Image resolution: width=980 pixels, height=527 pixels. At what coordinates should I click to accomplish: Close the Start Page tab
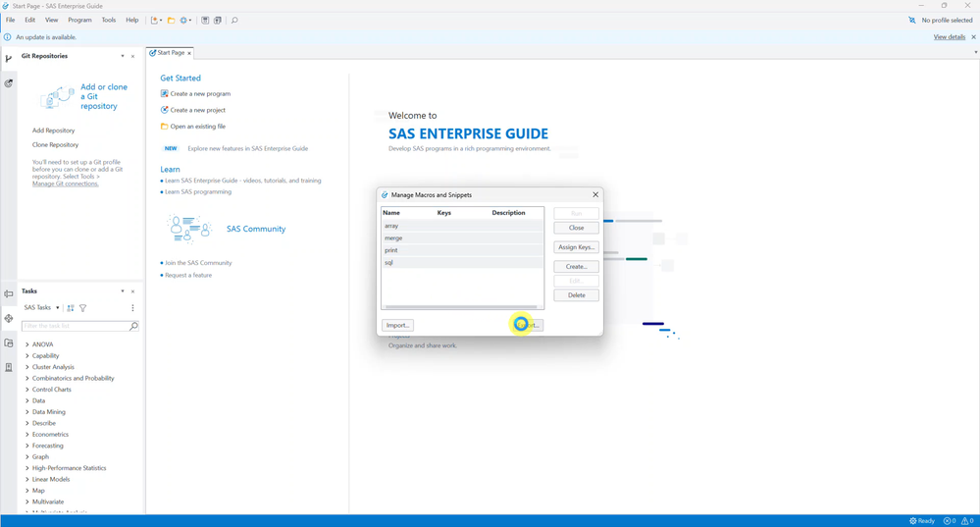189,53
